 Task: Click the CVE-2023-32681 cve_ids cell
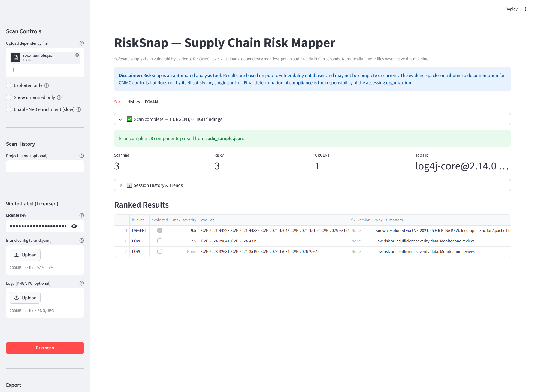[274, 251]
